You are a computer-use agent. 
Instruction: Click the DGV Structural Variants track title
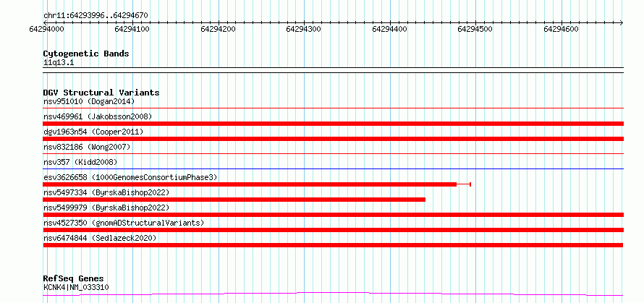(x=101, y=93)
